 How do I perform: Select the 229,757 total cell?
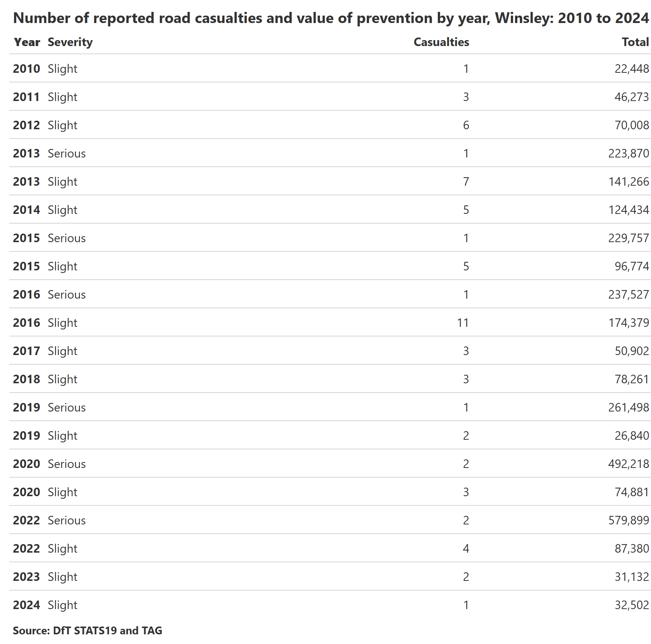pos(628,238)
